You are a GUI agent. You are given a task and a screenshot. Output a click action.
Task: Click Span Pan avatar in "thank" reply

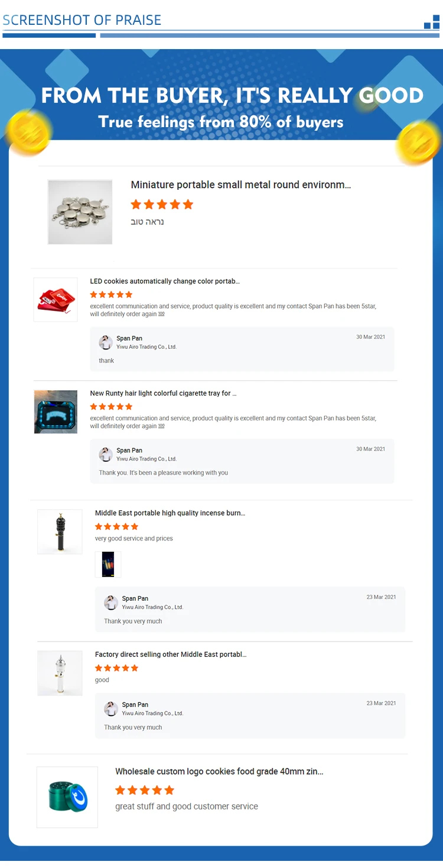[106, 342]
